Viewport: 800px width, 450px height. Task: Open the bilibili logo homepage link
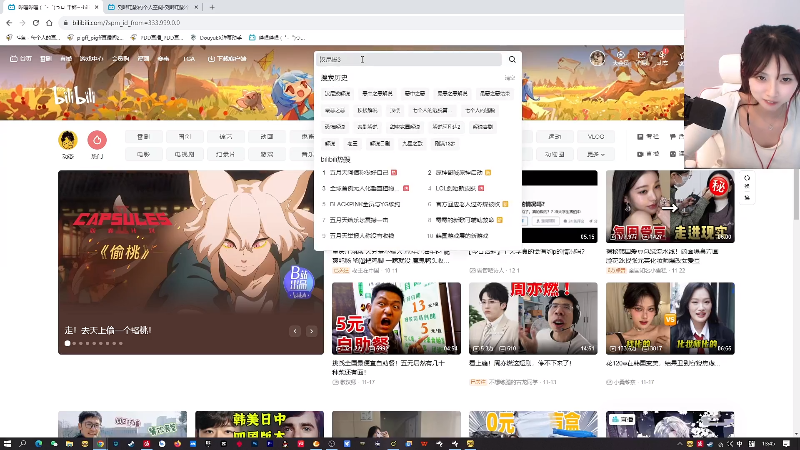pos(74,95)
